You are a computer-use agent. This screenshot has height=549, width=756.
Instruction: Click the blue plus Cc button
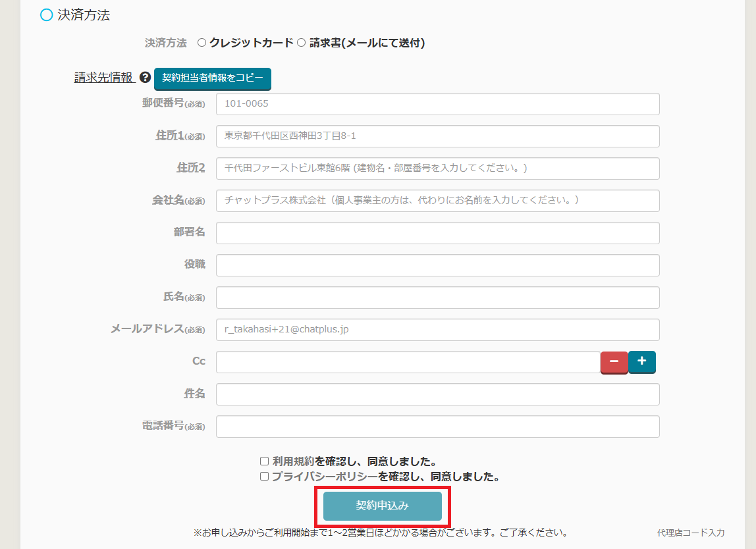pyautogui.click(x=642, y=361)
